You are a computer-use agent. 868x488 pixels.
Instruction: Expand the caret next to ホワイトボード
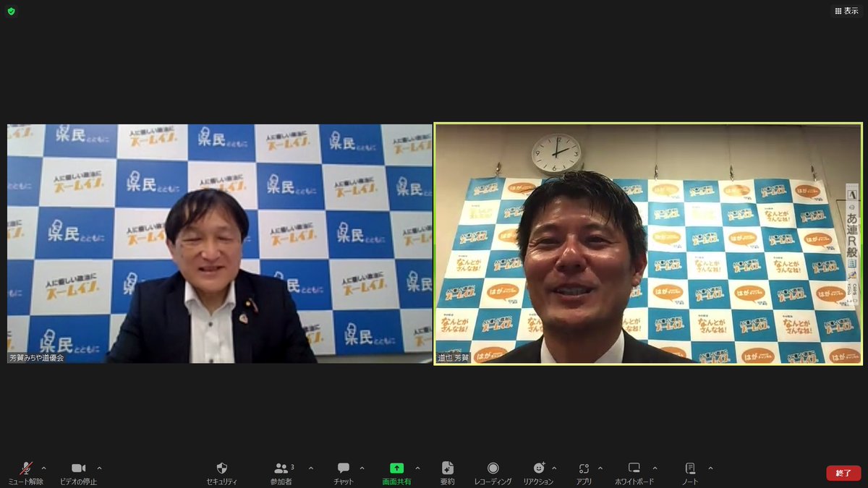click(655, 468)
